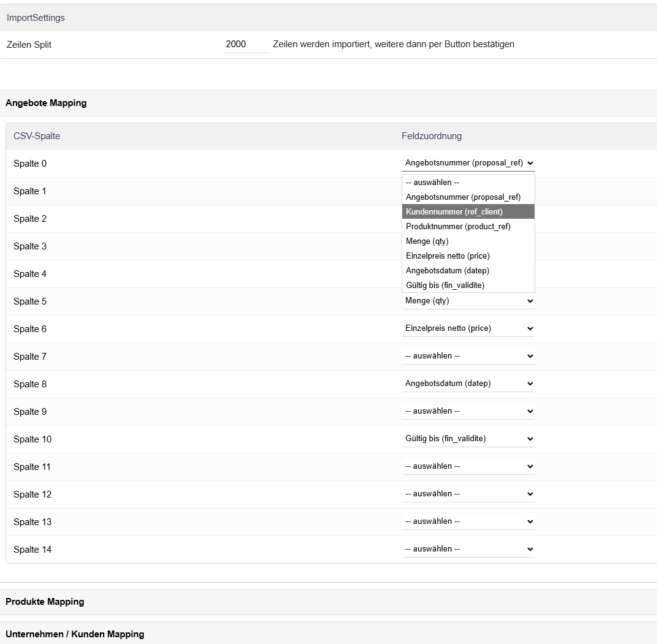657x644 pixels.
Task: Open the Spalte 13 field dropdown
Action: 468,521
